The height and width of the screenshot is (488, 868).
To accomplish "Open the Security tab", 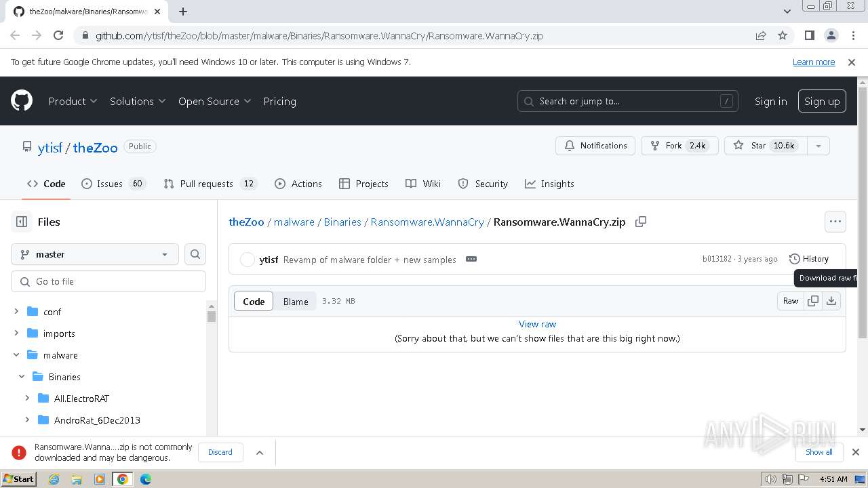I will click(483, 184).
